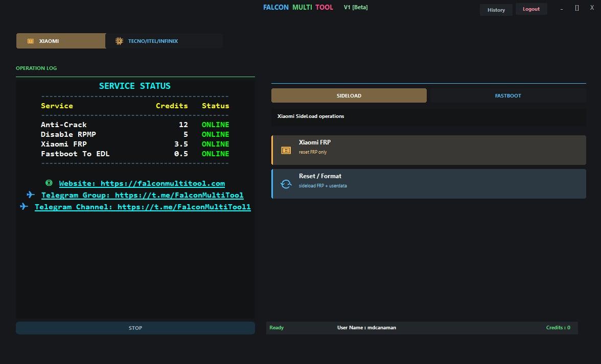
Task: Click the Fastboot To EDL service name
Action: click(75, 154)
